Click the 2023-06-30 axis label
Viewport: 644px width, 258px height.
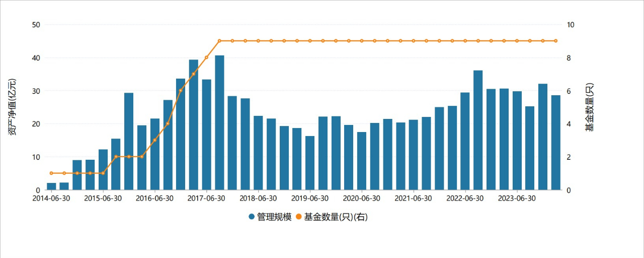click(517, 198)
